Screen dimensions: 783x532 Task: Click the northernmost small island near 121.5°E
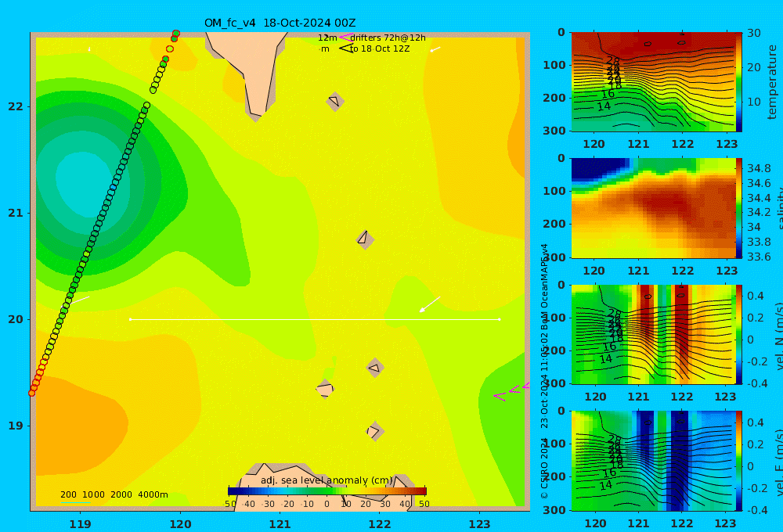pos(334,101)
